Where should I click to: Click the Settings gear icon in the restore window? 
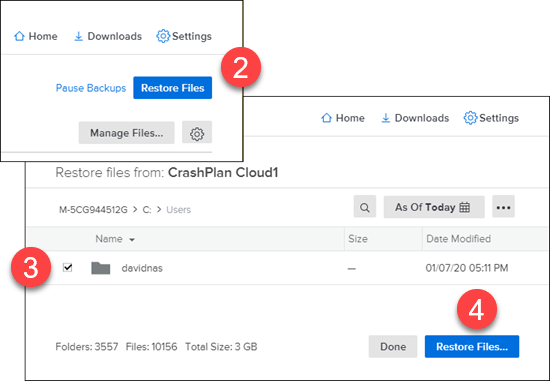[x=470, y=118]
